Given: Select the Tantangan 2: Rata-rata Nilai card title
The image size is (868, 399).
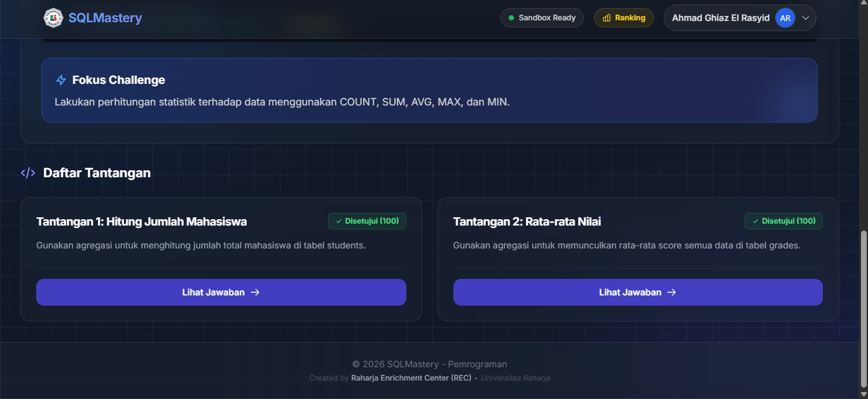Looking at the screenshot, I should [x=527, y=222].
